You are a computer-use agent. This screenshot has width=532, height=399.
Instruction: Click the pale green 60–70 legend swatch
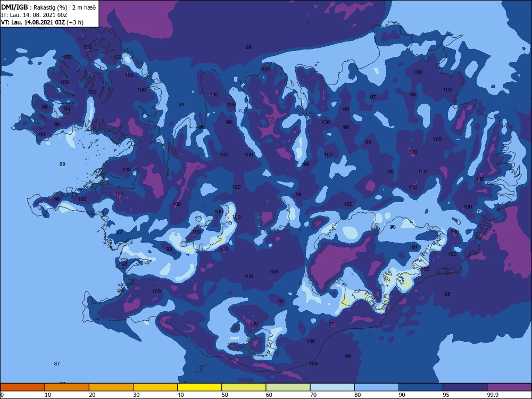(288, 387)
